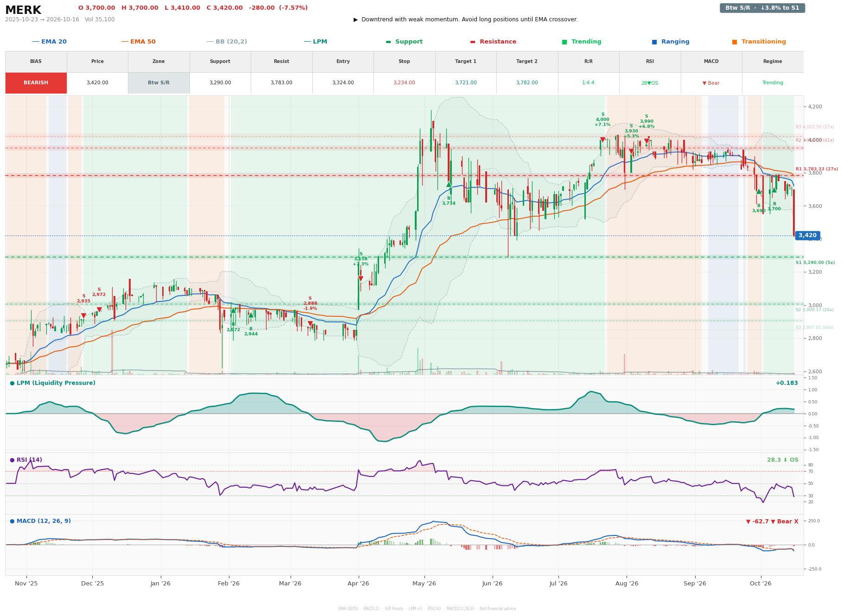843x616 pixels.
Task: Click the BIAS column header
Action: [36, 62]
